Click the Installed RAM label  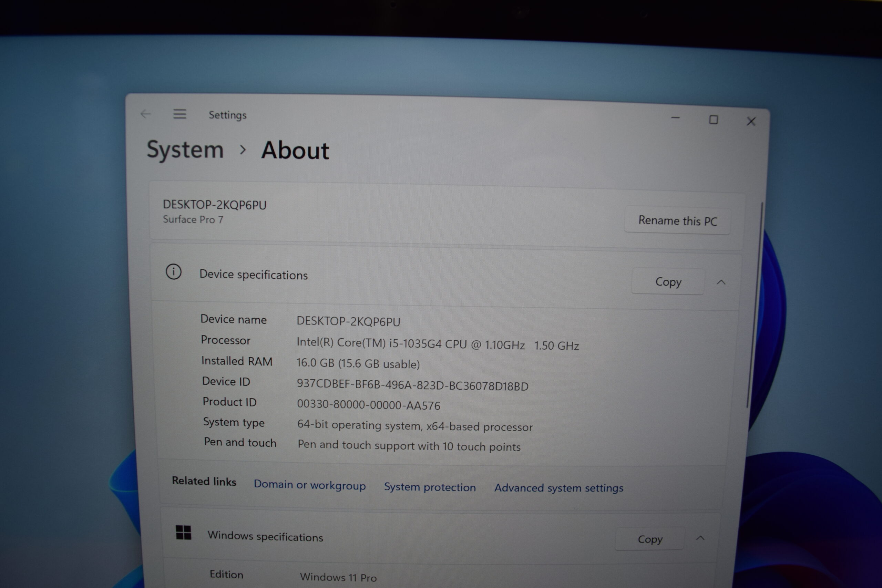pyautogui.click(x=237, y=361)
